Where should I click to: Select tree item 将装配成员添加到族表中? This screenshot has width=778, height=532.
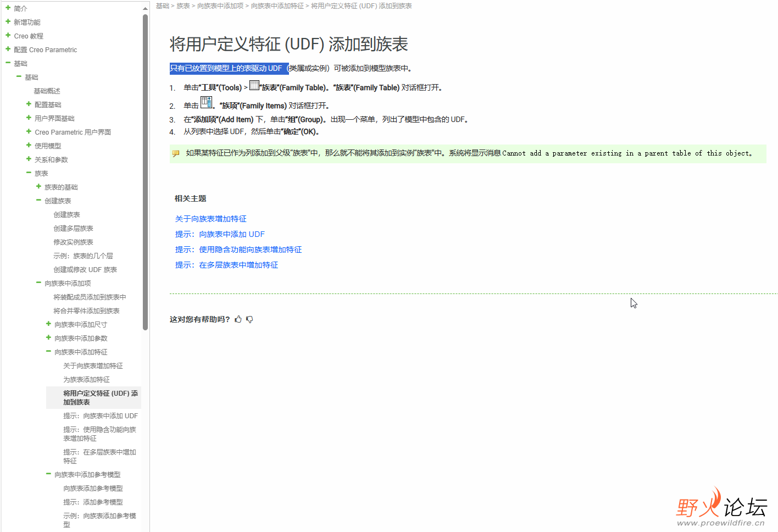pyautogui.click(x=90, y=297)
